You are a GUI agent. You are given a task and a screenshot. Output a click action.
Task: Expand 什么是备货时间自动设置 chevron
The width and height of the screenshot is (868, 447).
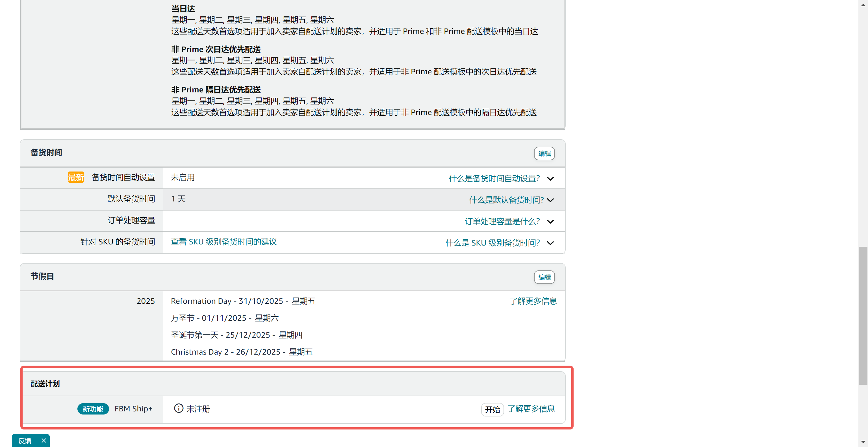pos(550,179)
